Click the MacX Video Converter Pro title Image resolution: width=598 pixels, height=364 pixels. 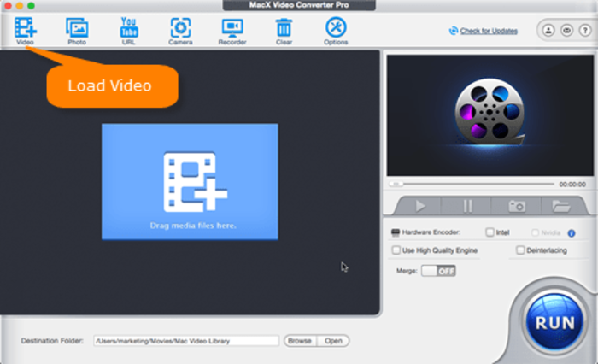pos(299,5)
